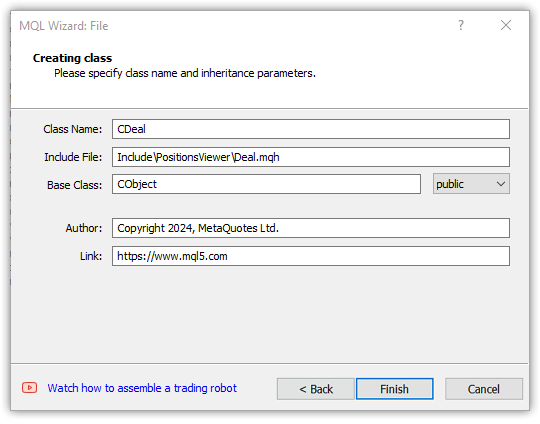
Task: Click the Link field showing mql5.com URL
Action: 311,256
